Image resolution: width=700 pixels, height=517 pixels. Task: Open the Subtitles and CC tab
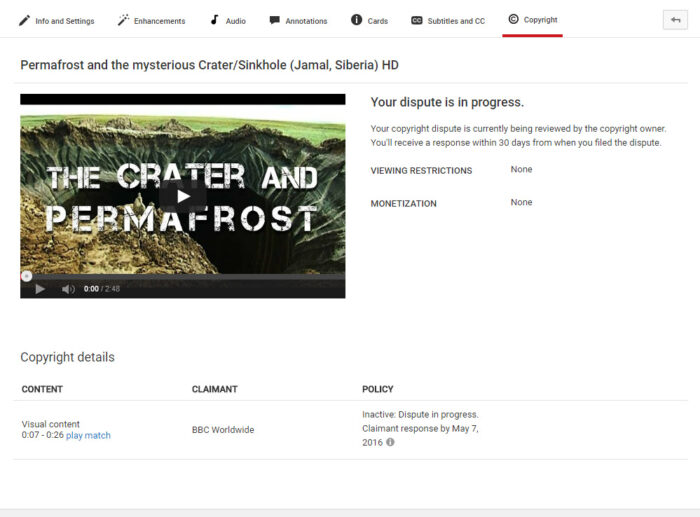point(455,21)
